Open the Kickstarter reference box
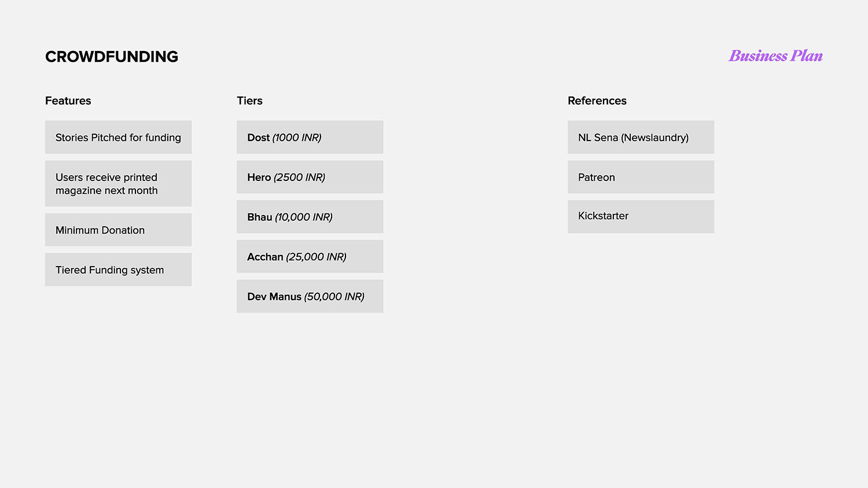Screen dimensions: 868x488 641,216
